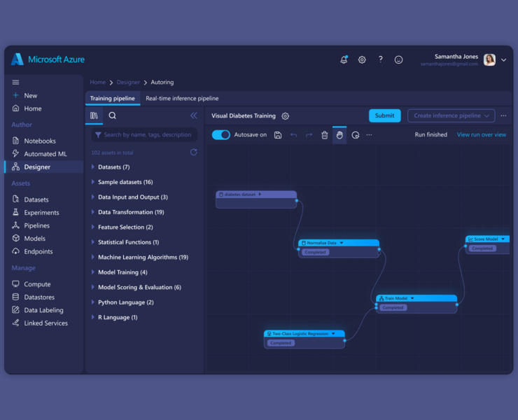518x420 pixels.
Task: Refresh the asset list
Action: click(x=194, y=153)
